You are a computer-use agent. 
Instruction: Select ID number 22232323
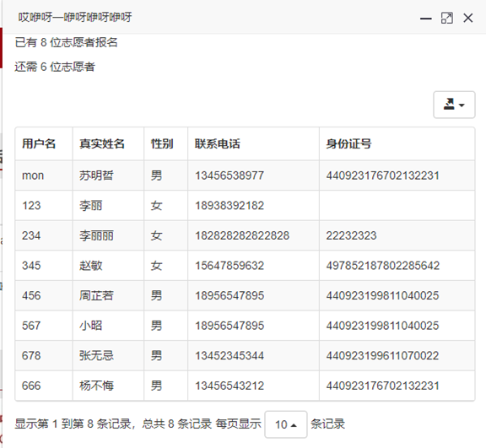point(351,235)
